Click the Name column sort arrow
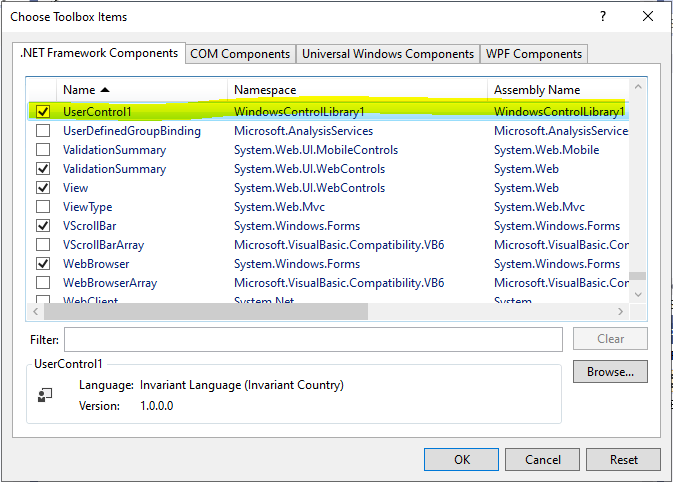673x482 pixels. click(x=105, y=90)
